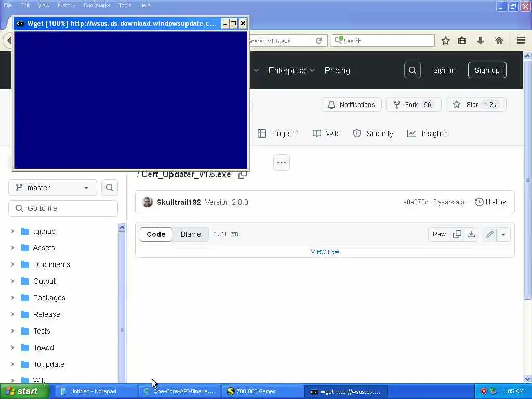Fork the repository
532x399 pixels.
click(x=414, y=104)
